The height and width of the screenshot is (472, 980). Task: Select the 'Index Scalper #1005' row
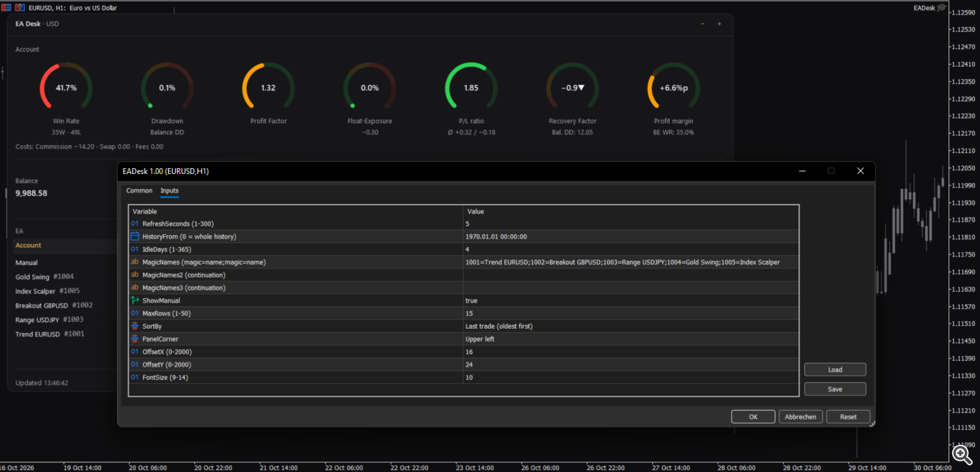point(64,291)
